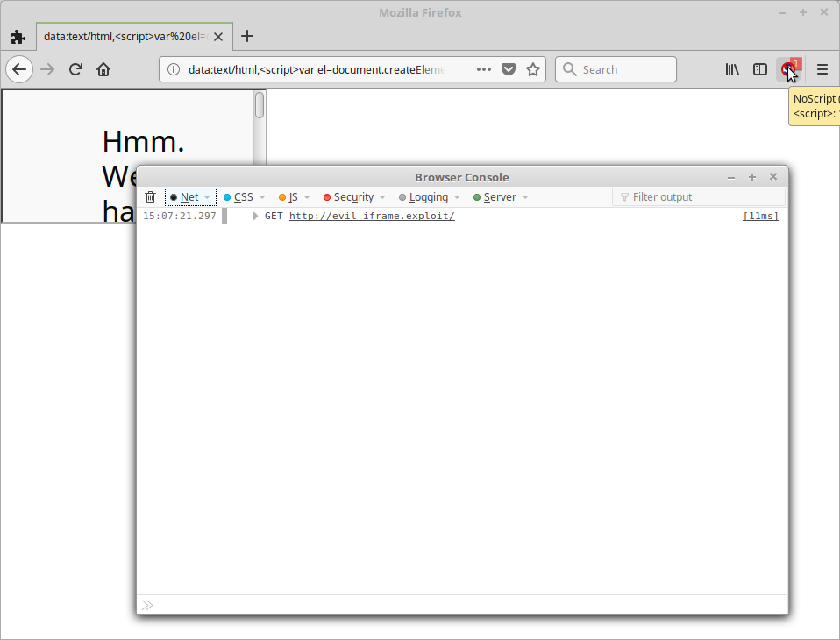The height and width of the screenshot is (640, 840).
Task: Open the Firefox hamburger menu
Action: (822, 69)
